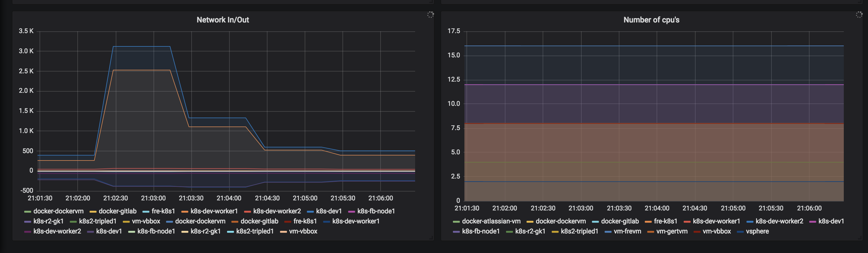Image resolution: width=868 pixels, height=253 pixels.
Task: Click the 3.5 K y-axis label
Action: [26, 31]
